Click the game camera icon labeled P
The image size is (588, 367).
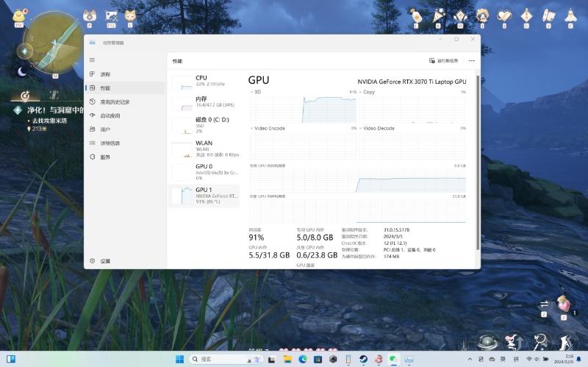90,16
